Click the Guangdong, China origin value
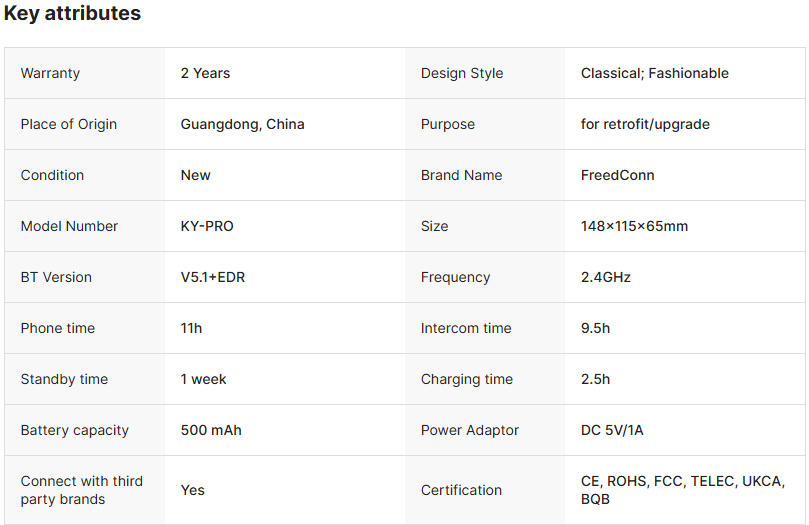 pyautogui.click(x=242, y=124)
